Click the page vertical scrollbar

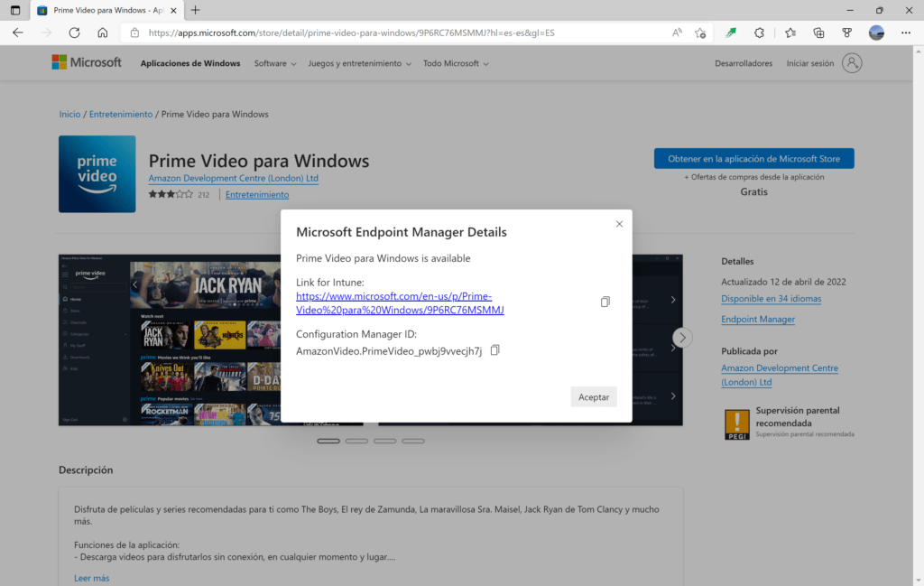[918, 315]
